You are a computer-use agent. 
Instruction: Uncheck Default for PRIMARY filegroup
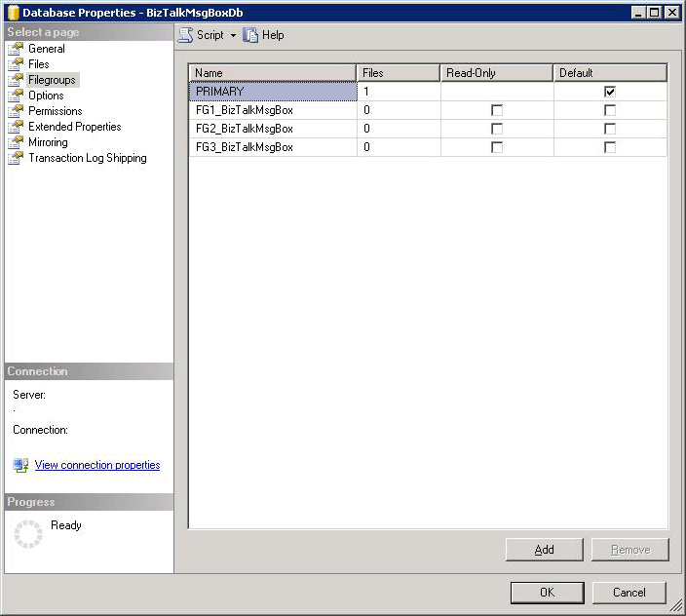pos(610,92)
